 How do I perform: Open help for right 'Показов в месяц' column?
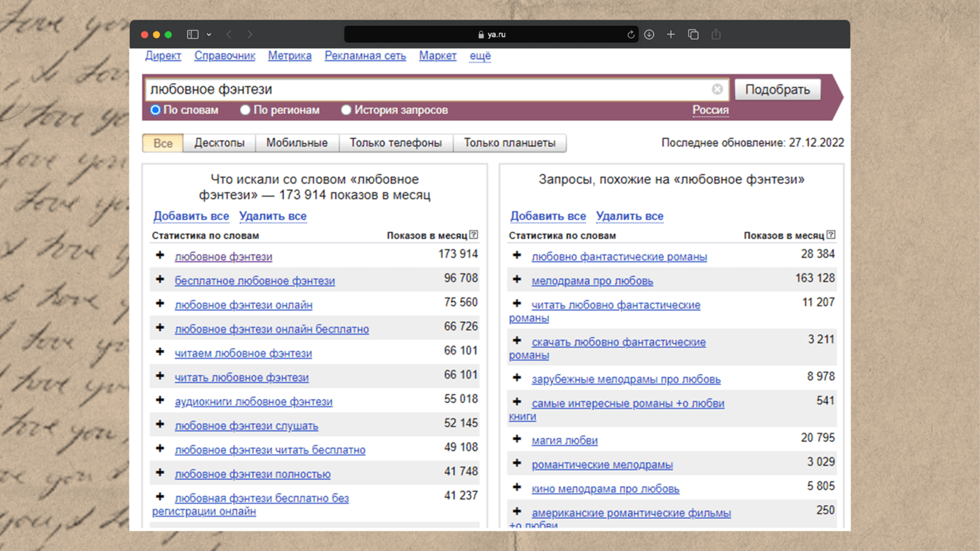click(831, 235)
